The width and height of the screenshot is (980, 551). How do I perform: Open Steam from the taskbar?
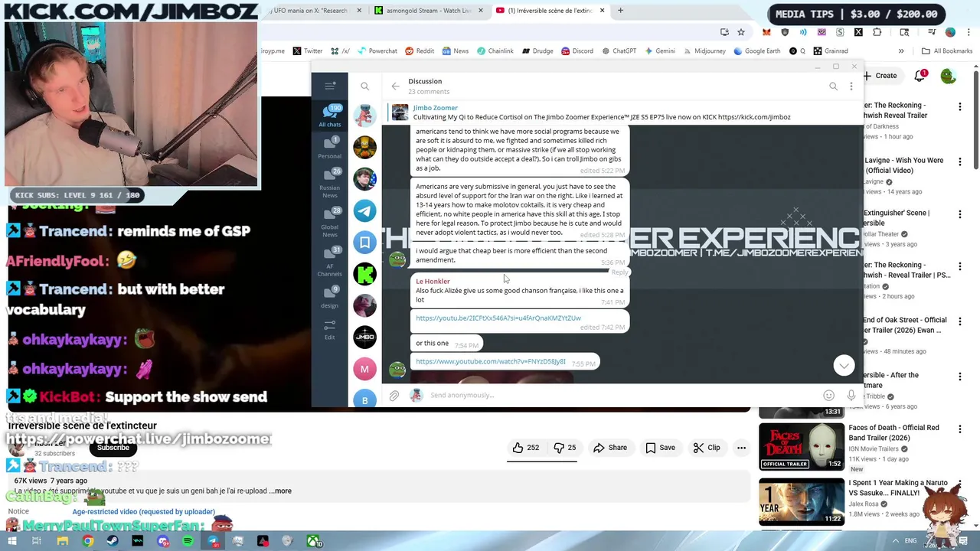tap(113, 541)
